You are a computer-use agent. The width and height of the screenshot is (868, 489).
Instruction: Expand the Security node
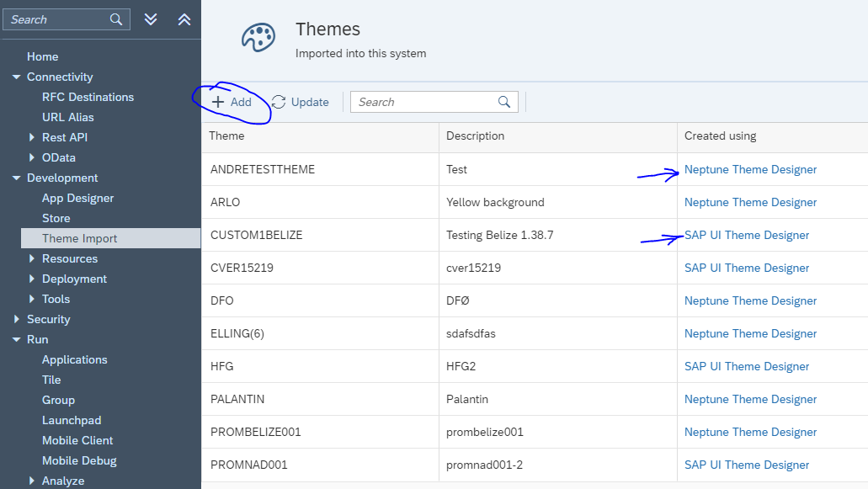[16, 319]
